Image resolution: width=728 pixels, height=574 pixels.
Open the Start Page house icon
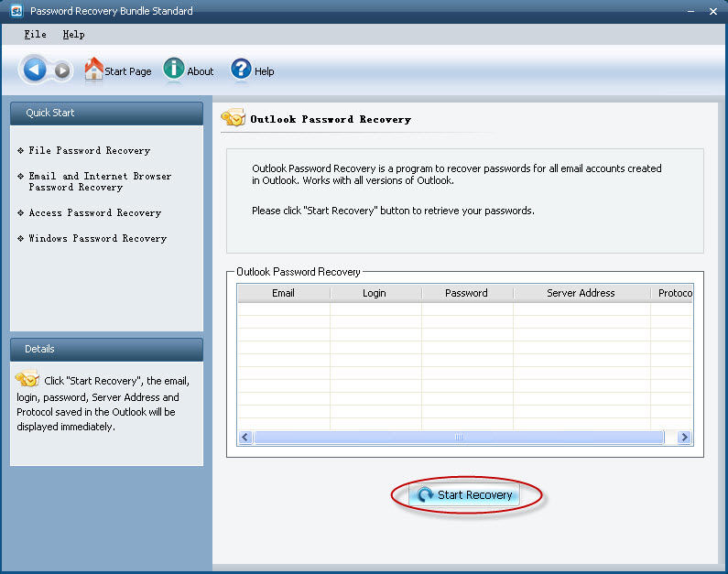coord(93,69)
